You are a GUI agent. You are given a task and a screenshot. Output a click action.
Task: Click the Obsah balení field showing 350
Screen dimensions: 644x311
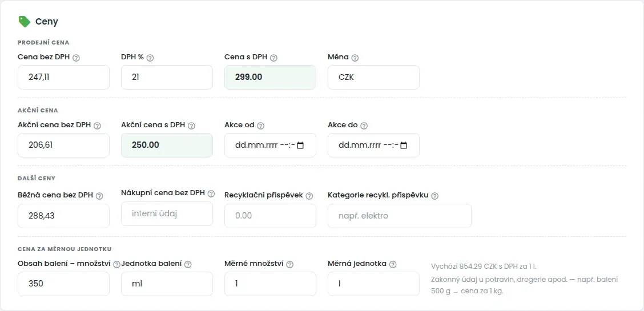pyautogui.click(x=64, y=284)
